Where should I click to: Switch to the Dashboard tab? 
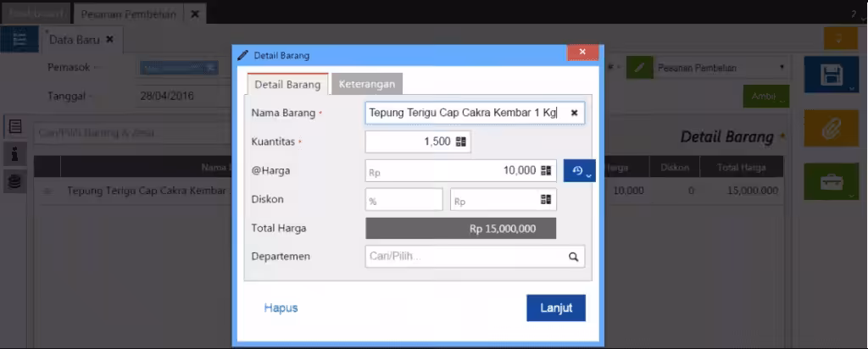pyautogui.click(x=36, y=14)
